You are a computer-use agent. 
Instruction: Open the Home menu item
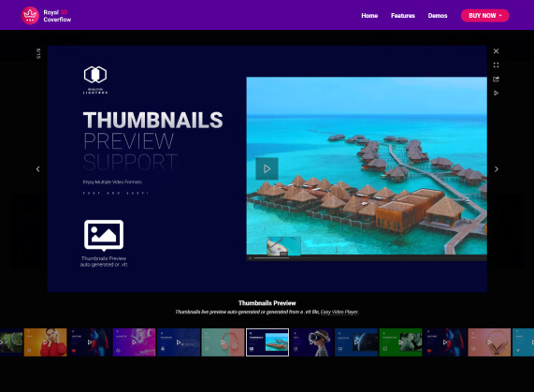coord(369,16)
